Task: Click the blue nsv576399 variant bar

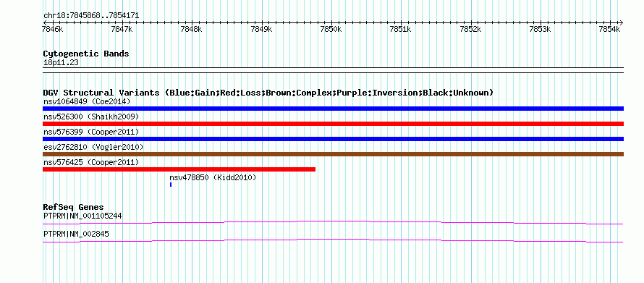Action: point(333,139)
